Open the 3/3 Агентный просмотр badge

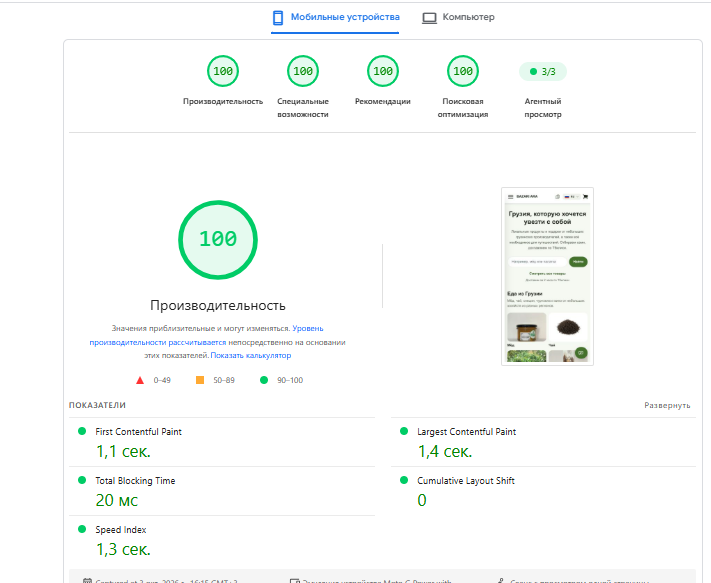point(543,72)
